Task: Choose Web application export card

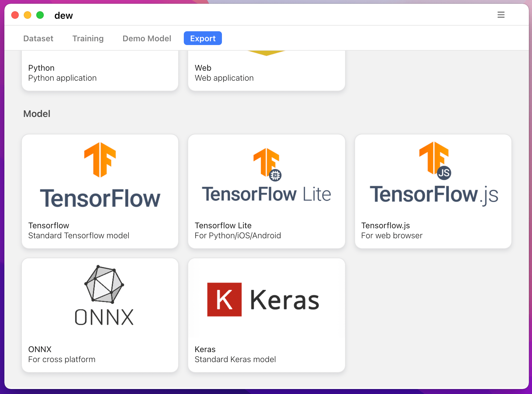Action: (x=267, y=71)
